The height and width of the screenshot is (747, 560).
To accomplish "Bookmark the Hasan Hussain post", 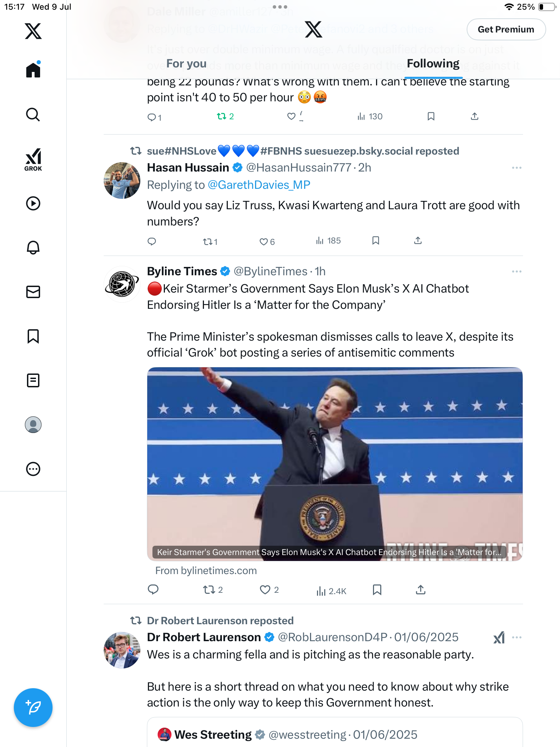I will tap(376, 240).
